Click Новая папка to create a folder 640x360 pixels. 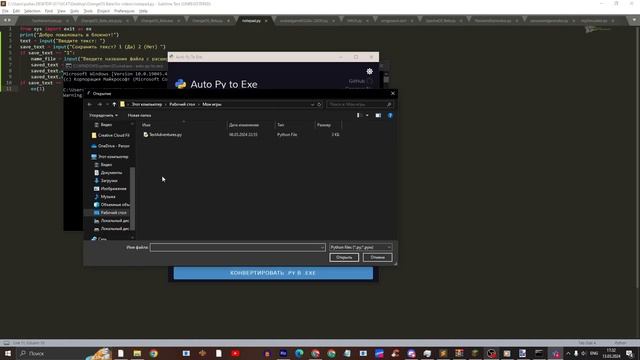139,116
